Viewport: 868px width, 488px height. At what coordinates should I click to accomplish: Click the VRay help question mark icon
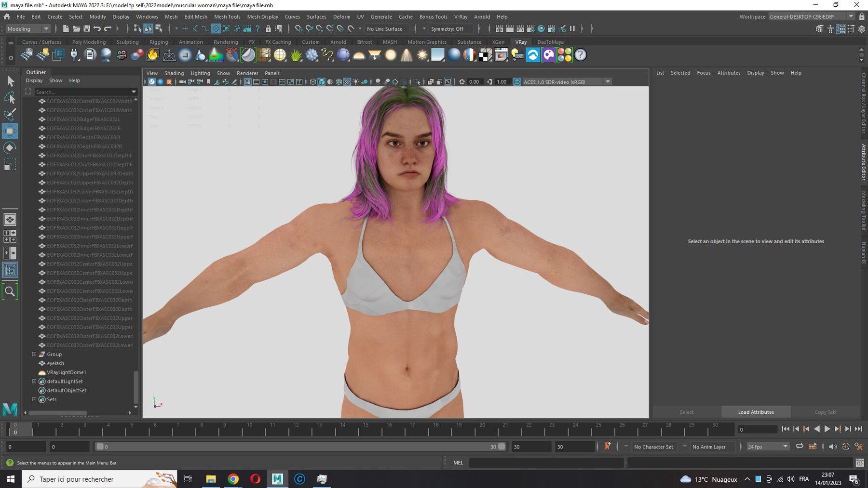click(581, 55)
